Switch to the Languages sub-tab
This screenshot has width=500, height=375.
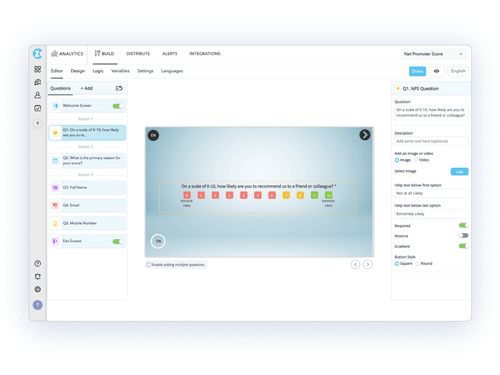[x=172, y=71]
